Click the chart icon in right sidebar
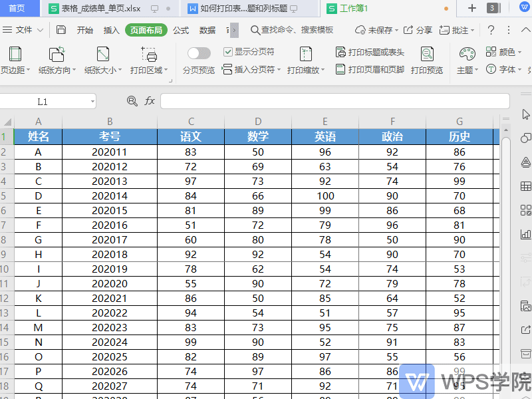532x399 pixels. pos(525,234)
